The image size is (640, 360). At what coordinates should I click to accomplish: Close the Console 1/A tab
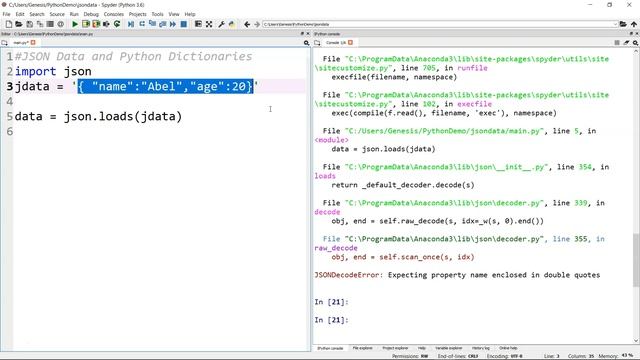point(350,42)
